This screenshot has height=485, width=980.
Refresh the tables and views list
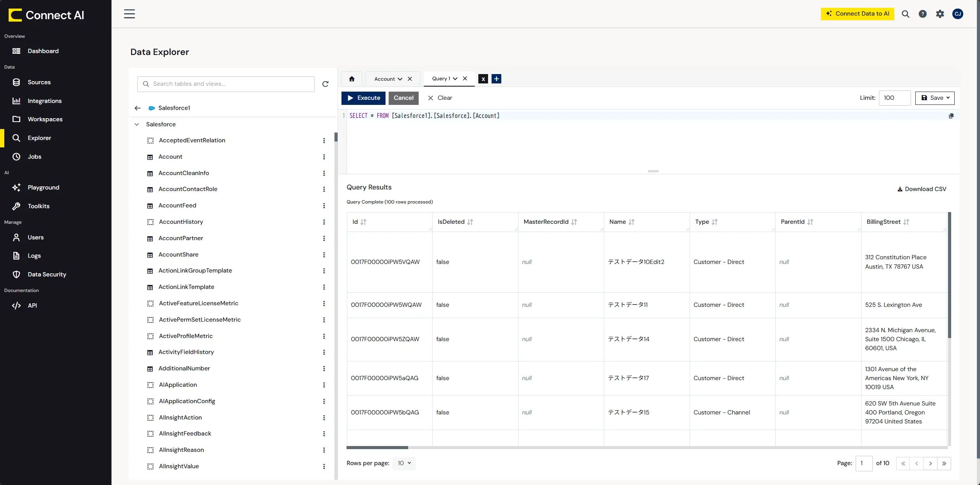click(325, 84)
